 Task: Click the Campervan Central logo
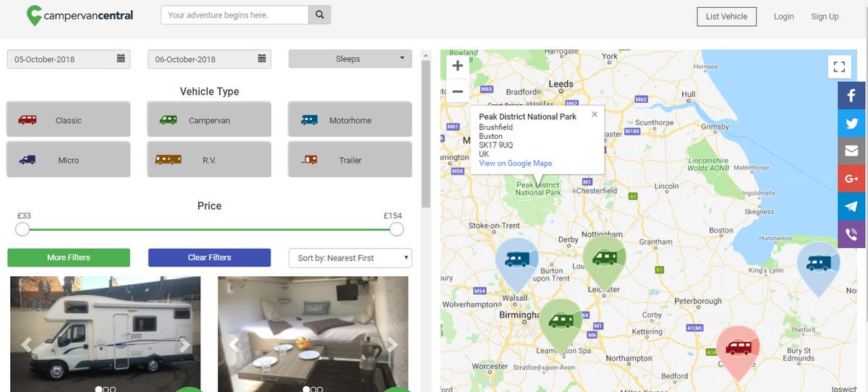[80, 15]
